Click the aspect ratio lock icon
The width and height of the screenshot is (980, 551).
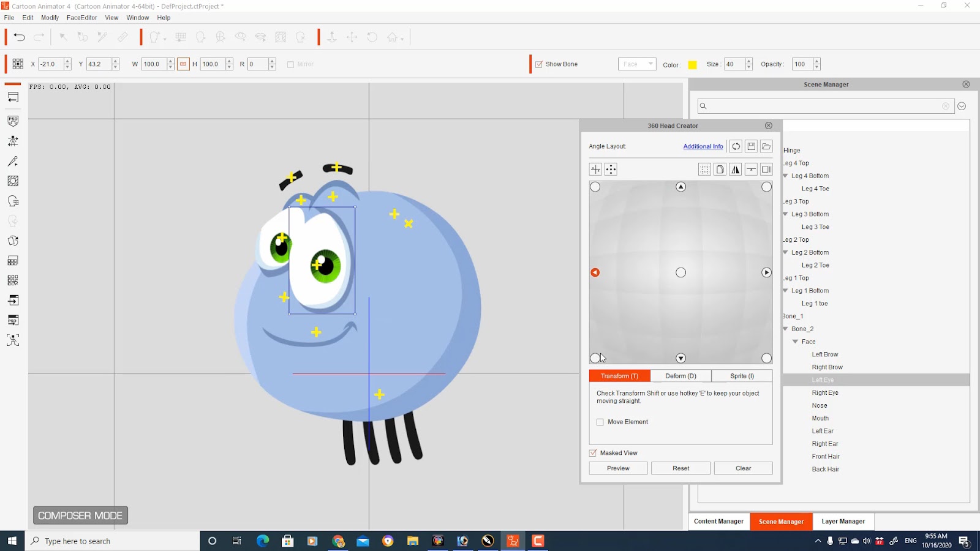click(183, 64)
